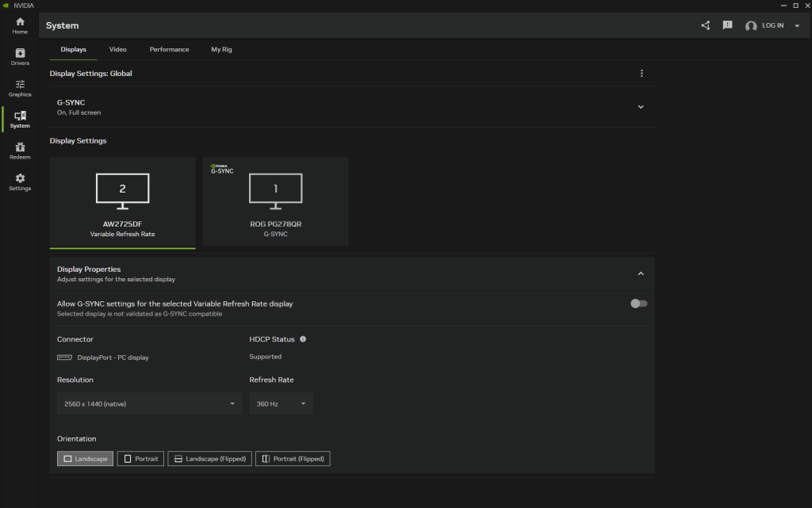The height and width of the screenshot is (508, 812).
Task: Select Portrait orientation
Action: pos(140,458)
